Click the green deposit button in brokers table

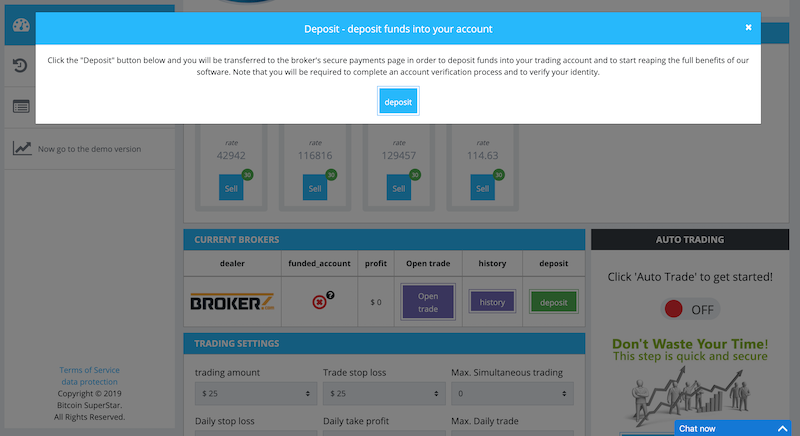(553, 302)
